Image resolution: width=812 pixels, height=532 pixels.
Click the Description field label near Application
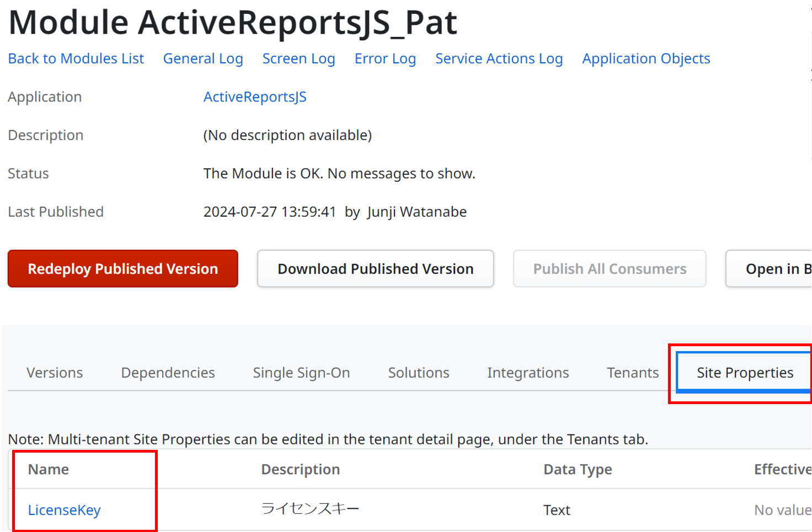click(46, 135)
